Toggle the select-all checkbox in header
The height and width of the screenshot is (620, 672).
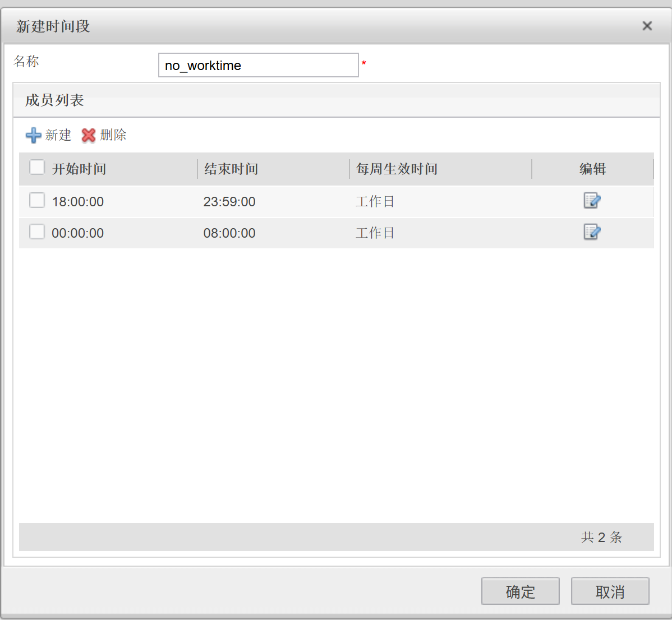37,168
